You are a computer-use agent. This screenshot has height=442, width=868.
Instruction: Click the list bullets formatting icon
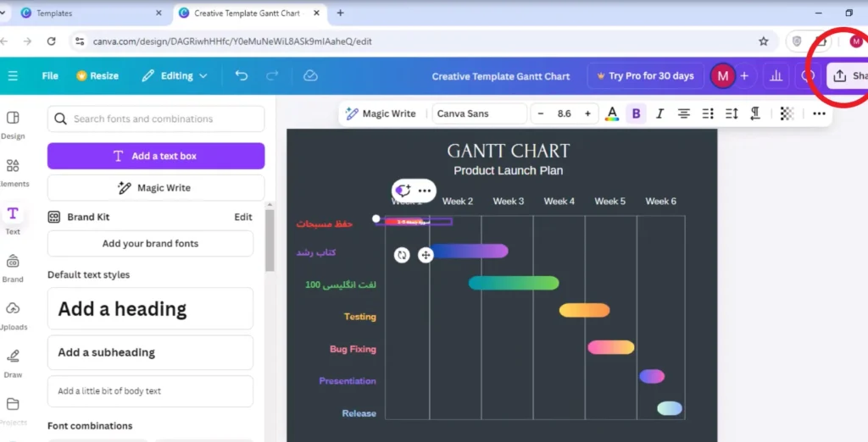[x=708, y=113]
